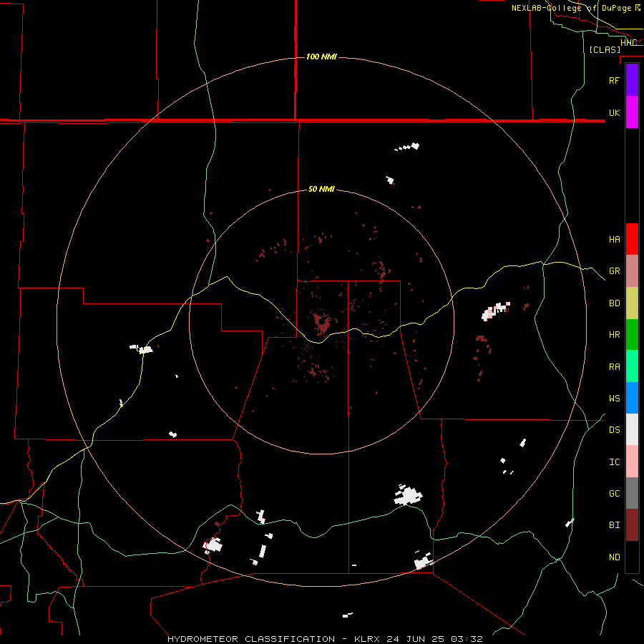Click the ND legend label
Image resolution: width=644 pixels, height=644 pixels.
(x=614, y=557)
